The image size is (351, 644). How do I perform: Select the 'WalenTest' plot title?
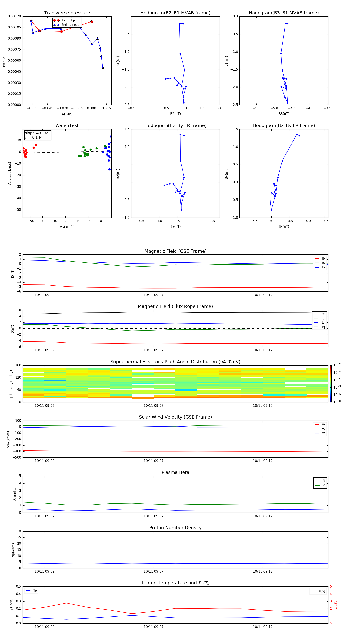pos(67,125)
